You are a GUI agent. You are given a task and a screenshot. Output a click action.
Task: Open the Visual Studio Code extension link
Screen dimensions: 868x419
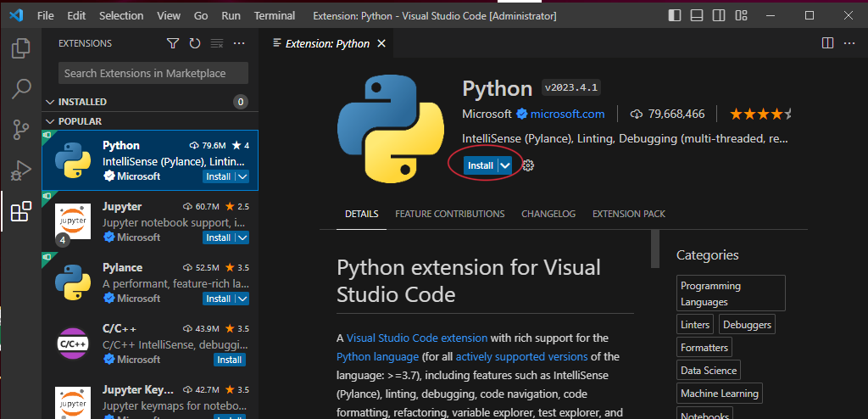(417, 338)
